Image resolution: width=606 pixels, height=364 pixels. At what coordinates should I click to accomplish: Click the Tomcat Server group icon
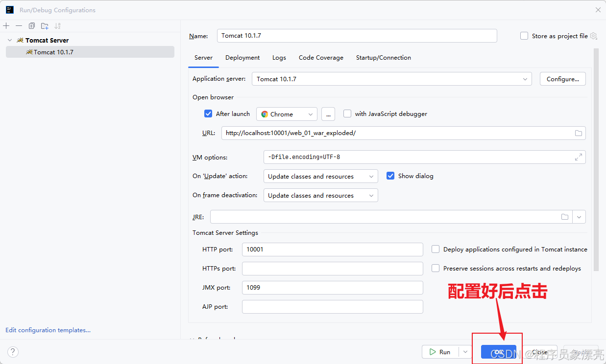20,40
